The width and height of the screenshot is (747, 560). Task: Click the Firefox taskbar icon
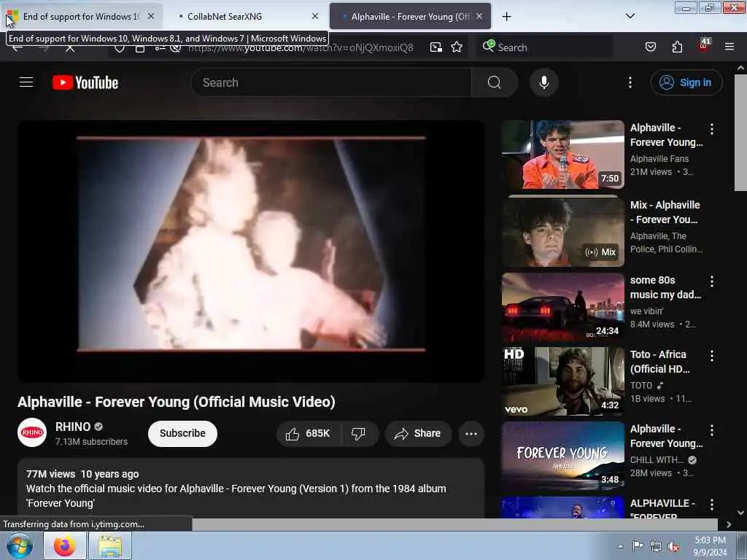[65, 545]
